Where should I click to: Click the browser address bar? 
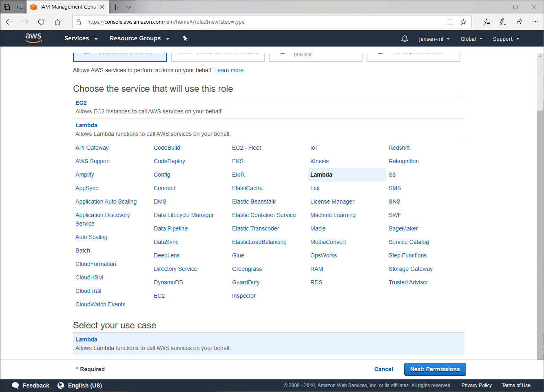[261, 22]
